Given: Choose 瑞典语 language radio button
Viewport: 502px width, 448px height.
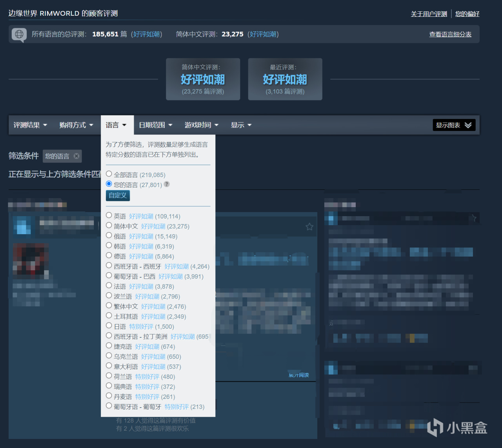Looking at the screenshot, I should [x=109, y=386].
